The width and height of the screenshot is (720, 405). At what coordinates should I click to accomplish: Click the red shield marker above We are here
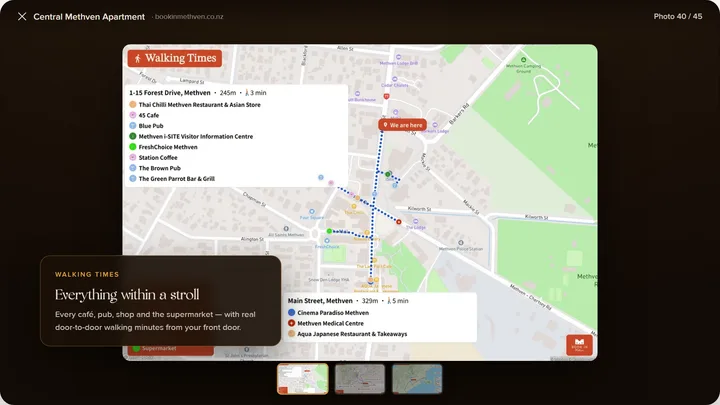(x=387, y=96)
